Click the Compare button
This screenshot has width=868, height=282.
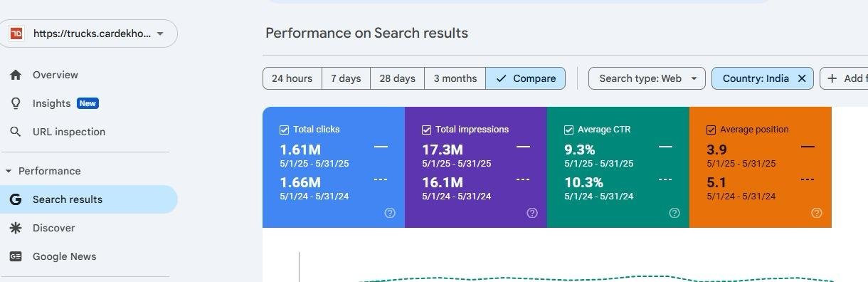pos(526,78)
